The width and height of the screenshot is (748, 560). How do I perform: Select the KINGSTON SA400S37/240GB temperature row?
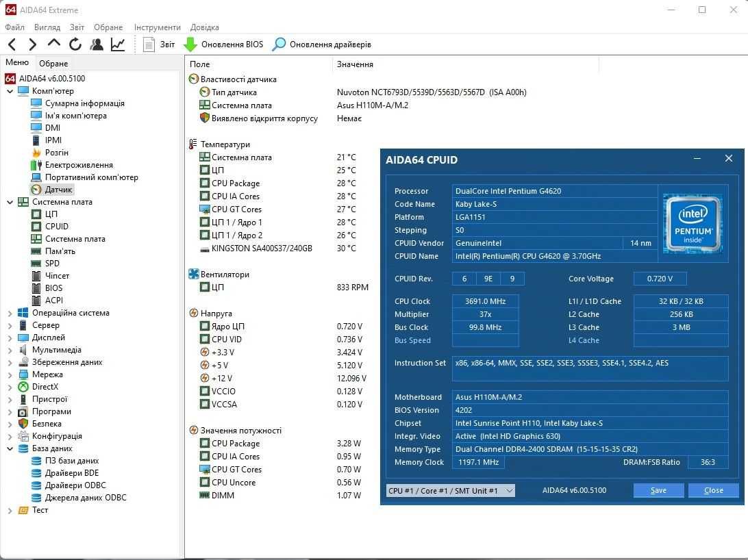(x=277, y=249)
